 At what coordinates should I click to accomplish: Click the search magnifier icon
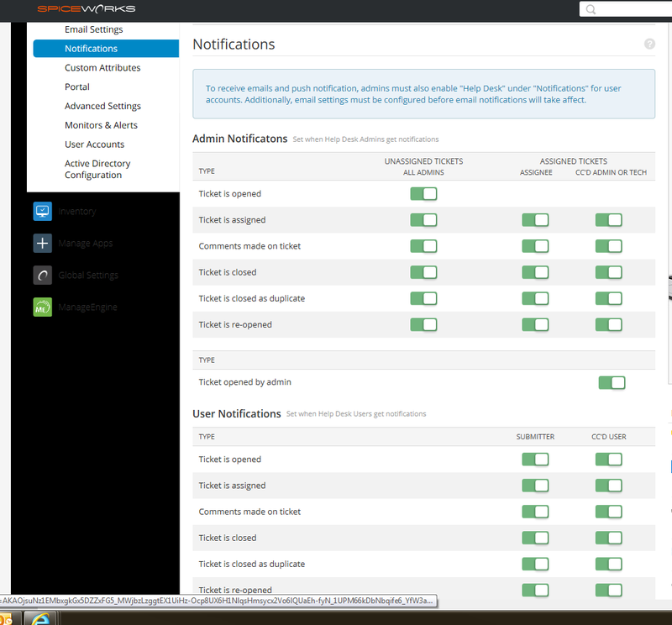[x=591, y=9]
